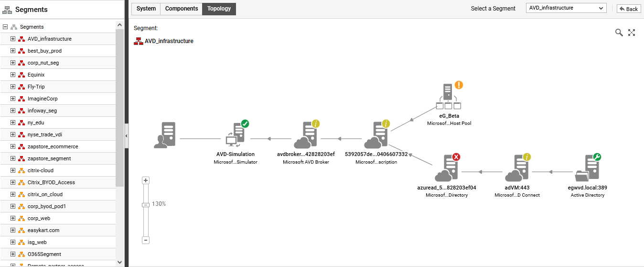Click the tree scrollbar up arrow
644x267 pixels.
click(119, 24)
